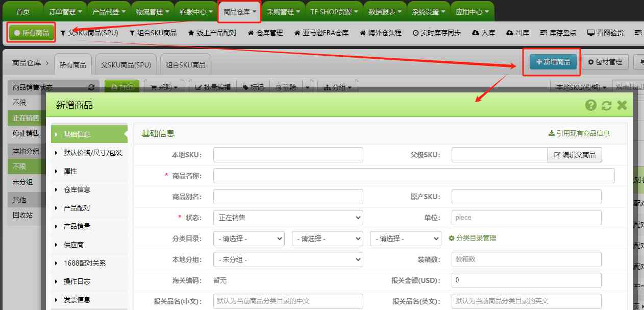
Task: Click the 出库 cloud icon
Action: [509, 32]
